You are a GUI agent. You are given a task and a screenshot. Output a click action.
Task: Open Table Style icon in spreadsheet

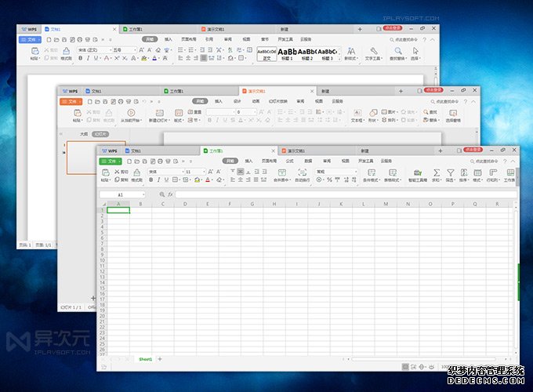393,172
